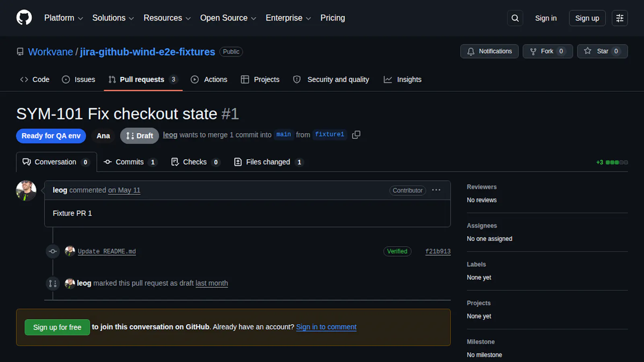
Task: Click the commit icon on the timeline
Action: 53,251
